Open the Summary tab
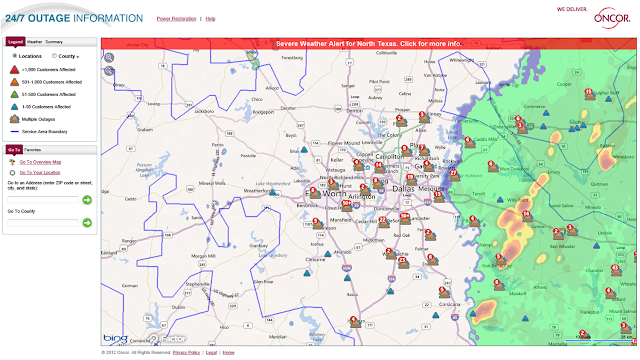The height and width of the screenshot is (360, 640). 54,42
